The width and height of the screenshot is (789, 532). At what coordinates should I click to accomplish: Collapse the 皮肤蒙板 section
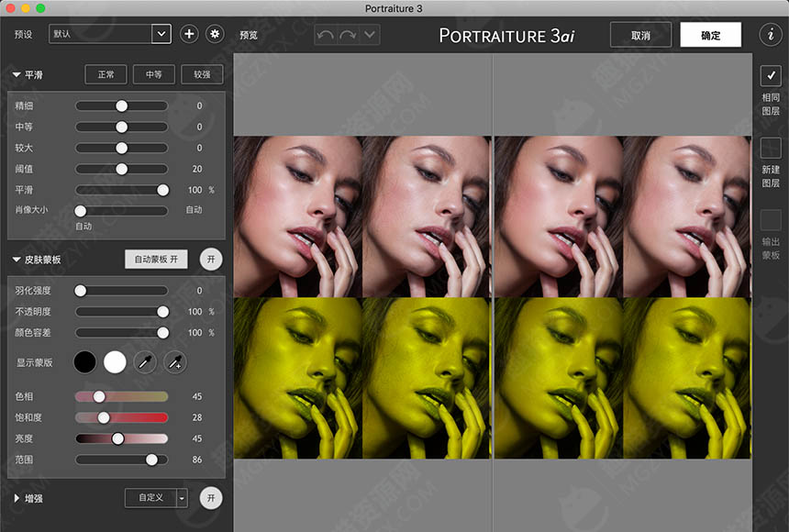tap(17, 260)
